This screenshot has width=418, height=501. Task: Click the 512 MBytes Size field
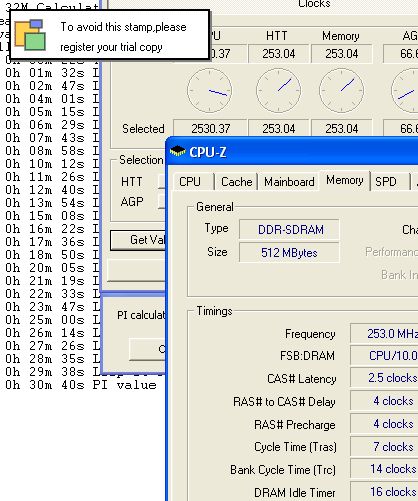tap(289, 253)
